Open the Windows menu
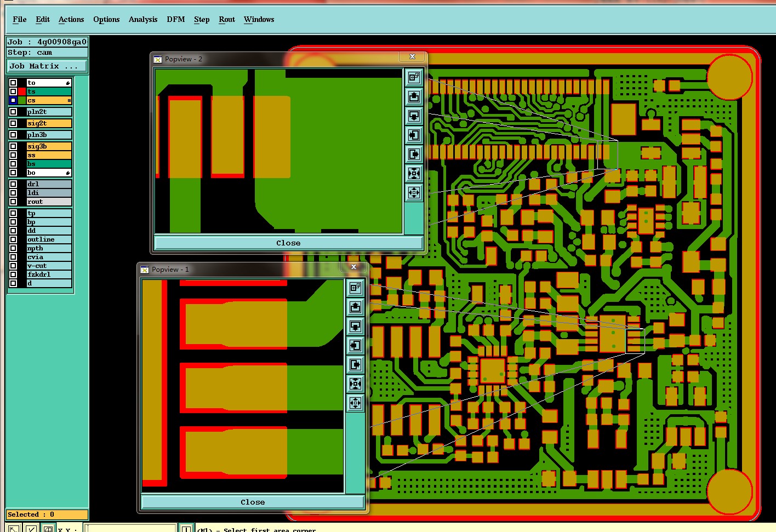 [259, 19]
